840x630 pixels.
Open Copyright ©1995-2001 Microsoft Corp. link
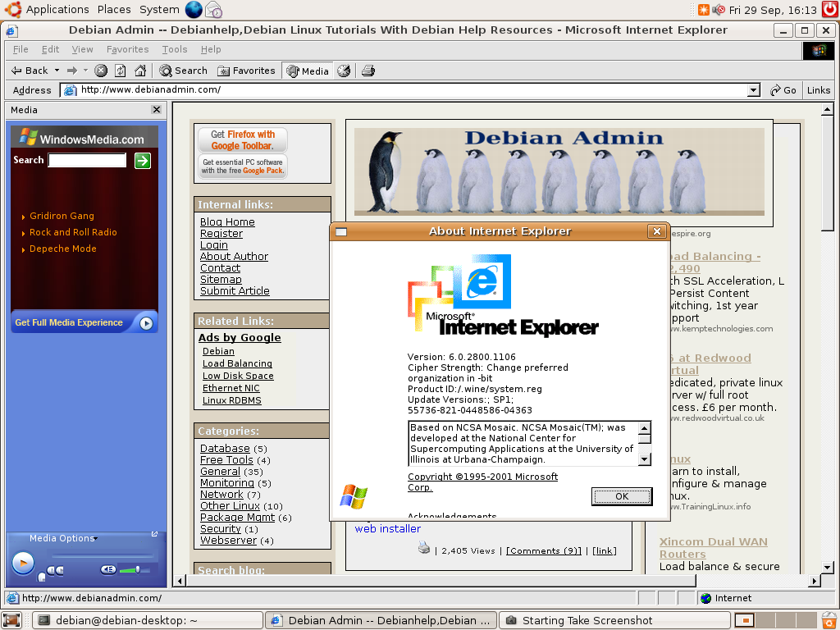(482, 482)
